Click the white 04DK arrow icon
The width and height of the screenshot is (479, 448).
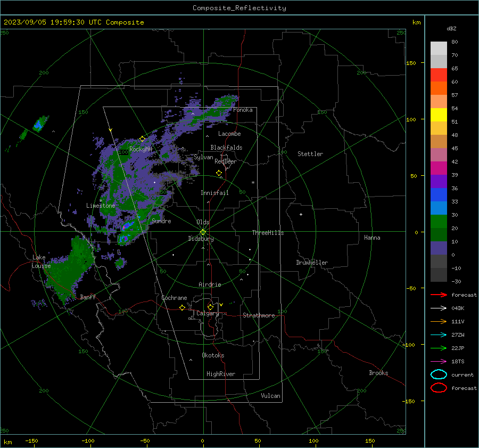[439, 308]
